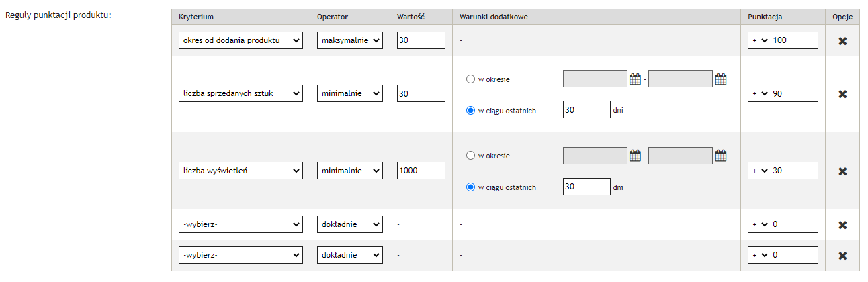
Task: Expand the 'maksymalnie' operator dropdown
Action: (349, 40)
